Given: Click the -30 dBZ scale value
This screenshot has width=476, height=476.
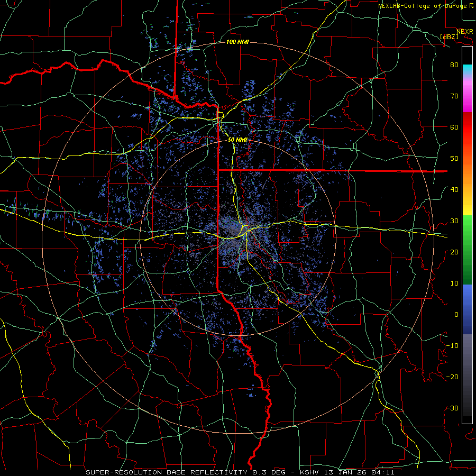Looking at the screenshot, I should point(452,408).
